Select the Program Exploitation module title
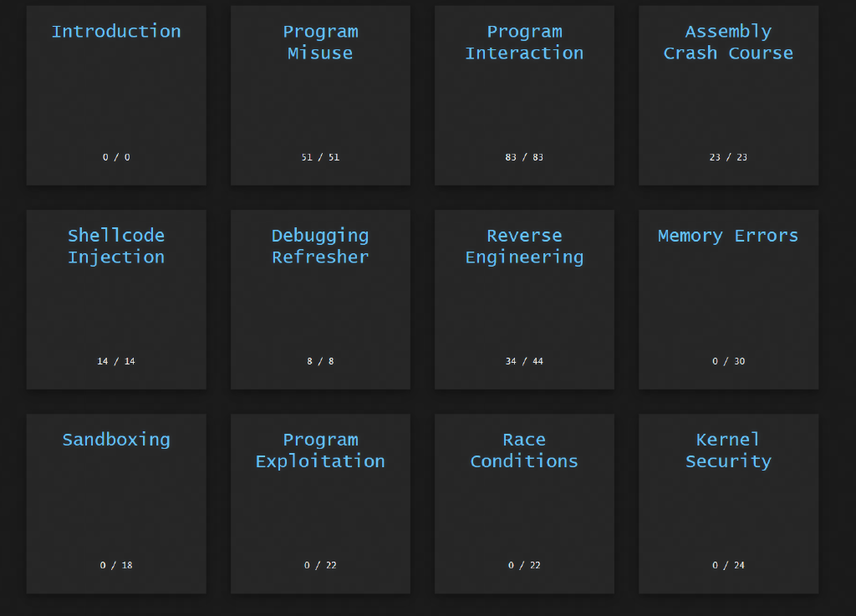 (320, 451)
